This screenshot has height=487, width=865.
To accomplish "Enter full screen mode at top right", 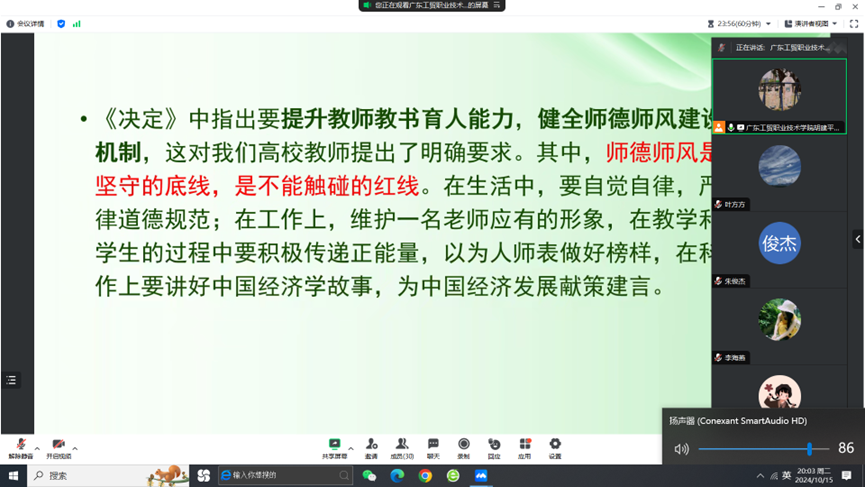I will pyautogui.click(x=854, y=24).
